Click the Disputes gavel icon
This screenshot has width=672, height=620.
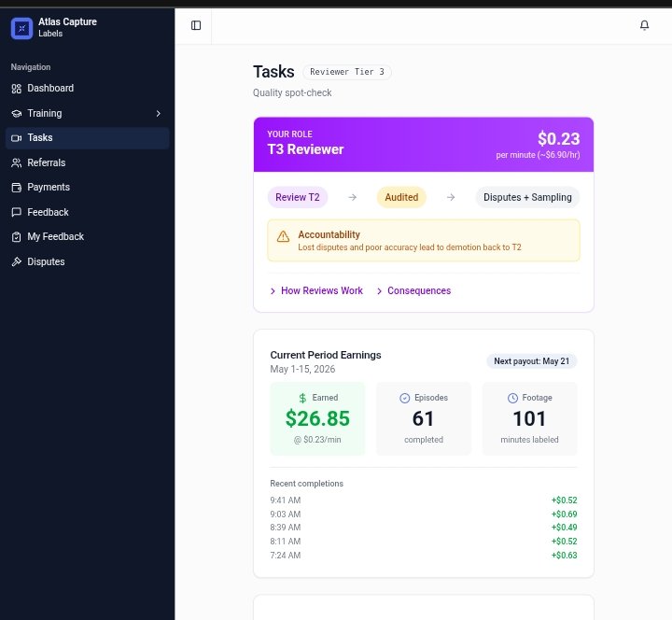point(16,261)
